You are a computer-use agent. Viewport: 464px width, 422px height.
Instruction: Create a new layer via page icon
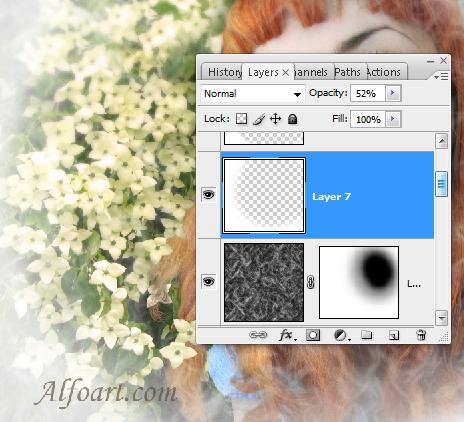pyautogui.click(x=394, y=335)
